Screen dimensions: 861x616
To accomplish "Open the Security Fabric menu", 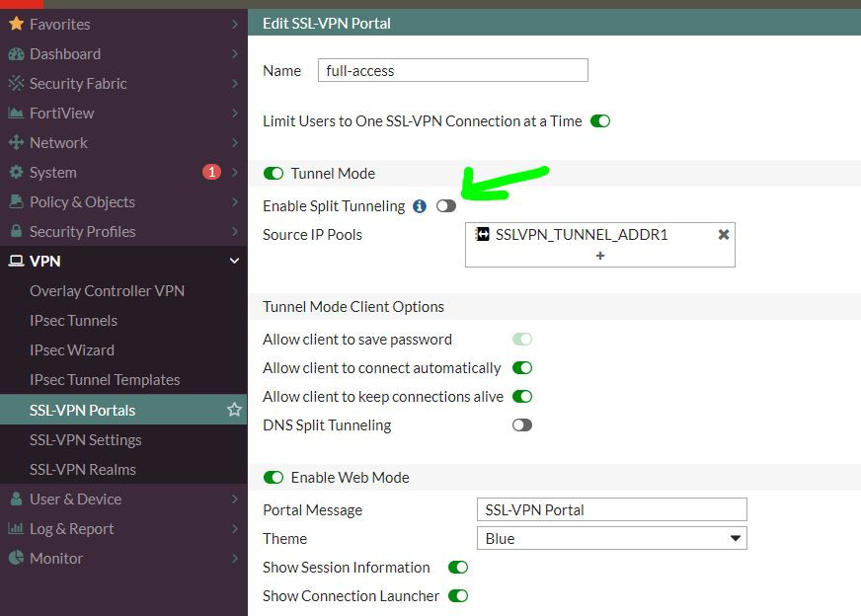I will (x=123, y=84).
